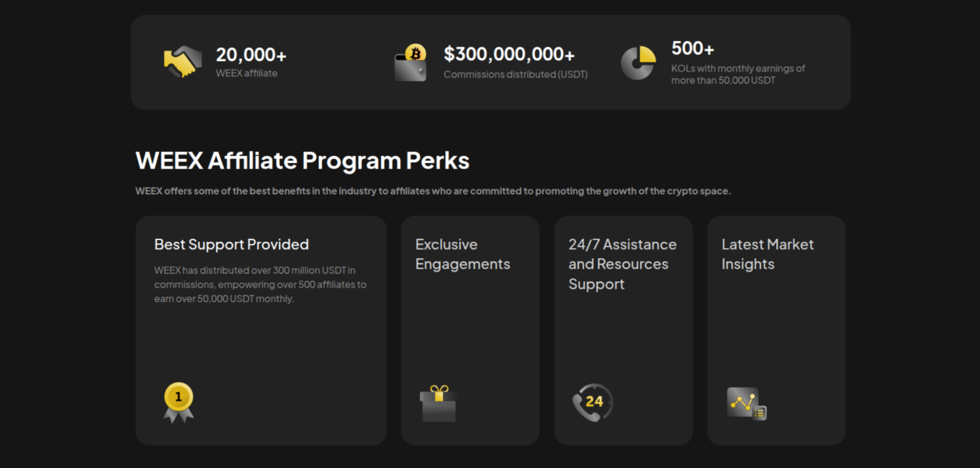The image size is (980, 468).
Task: Select the $300,000,000+ commissions figure
Action: [x=509, y=54]
